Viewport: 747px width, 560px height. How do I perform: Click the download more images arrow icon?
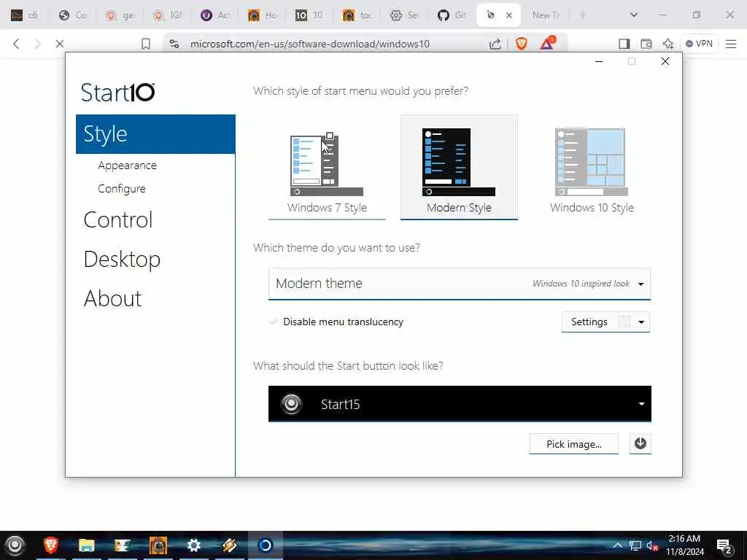coord(640,444)
